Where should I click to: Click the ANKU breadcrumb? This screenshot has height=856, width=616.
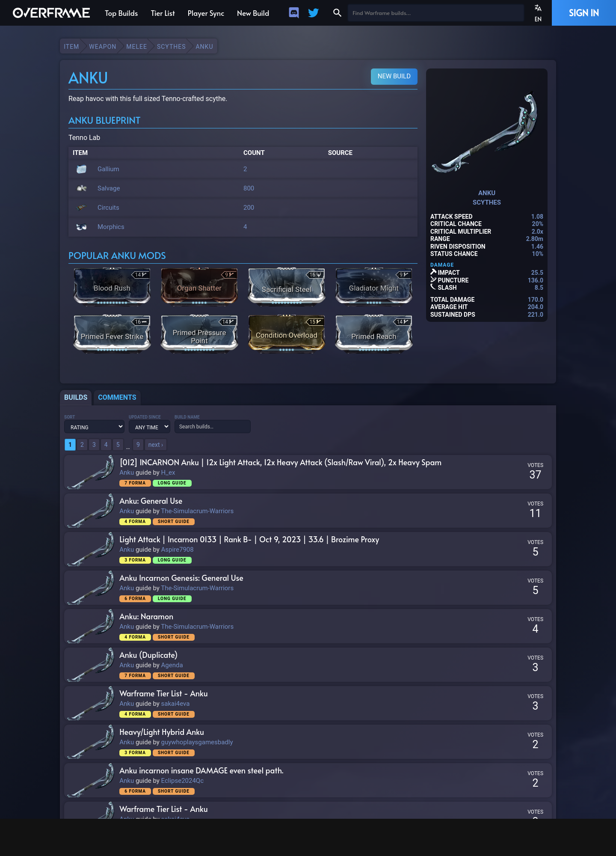tap(204, 47)
